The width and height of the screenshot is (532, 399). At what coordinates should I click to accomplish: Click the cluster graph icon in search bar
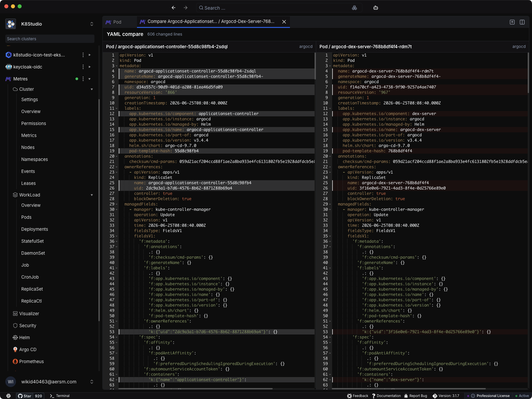[354, 8]
